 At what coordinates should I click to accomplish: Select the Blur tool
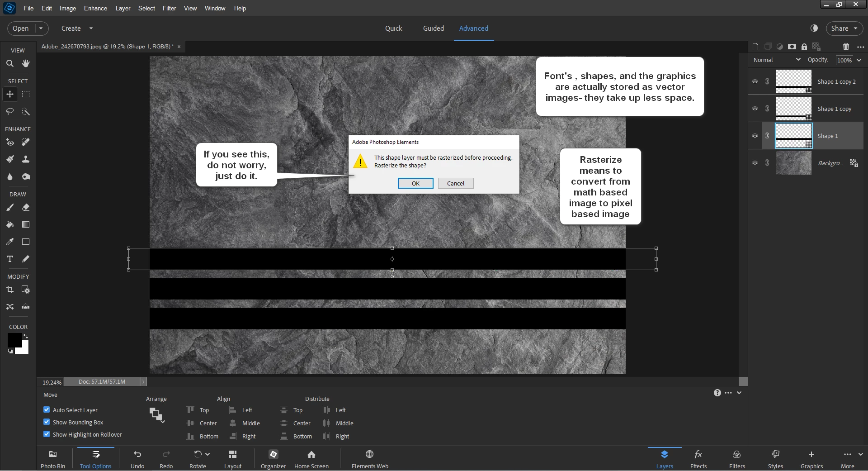pos(9,176)
